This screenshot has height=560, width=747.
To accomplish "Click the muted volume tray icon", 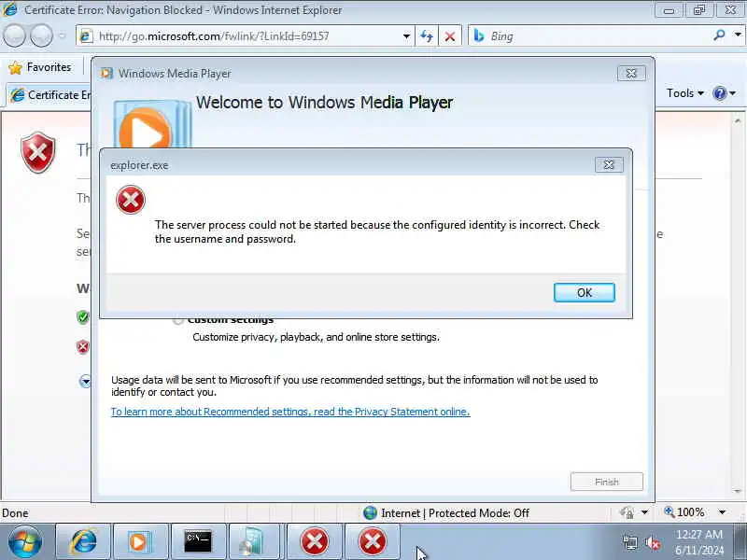I will click(x=652, y=542).
